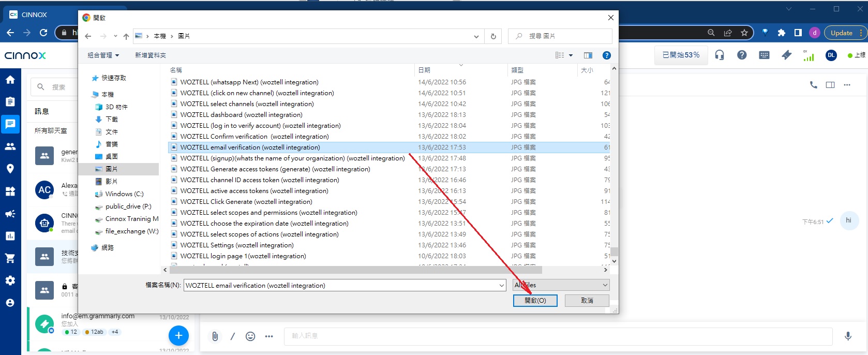Open the file dialog help icon

tap(607, 55)
